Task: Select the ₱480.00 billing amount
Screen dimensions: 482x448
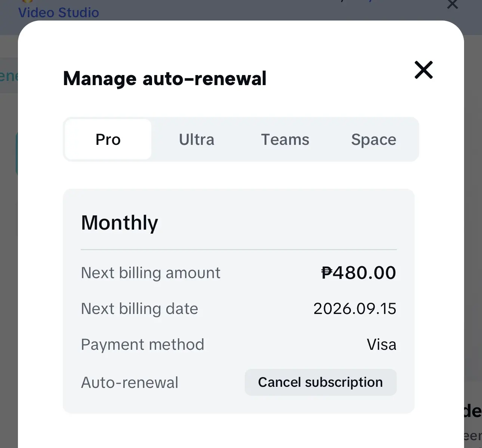Action: [359, 273]
